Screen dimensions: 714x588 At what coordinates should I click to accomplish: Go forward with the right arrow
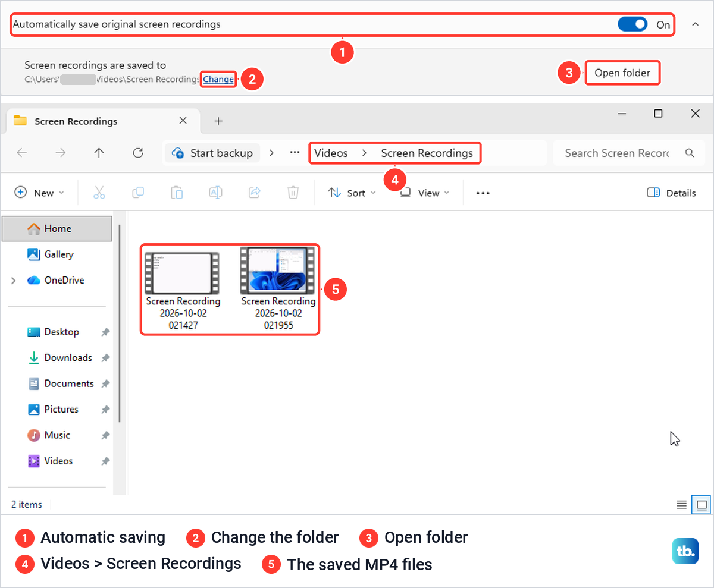61,153
